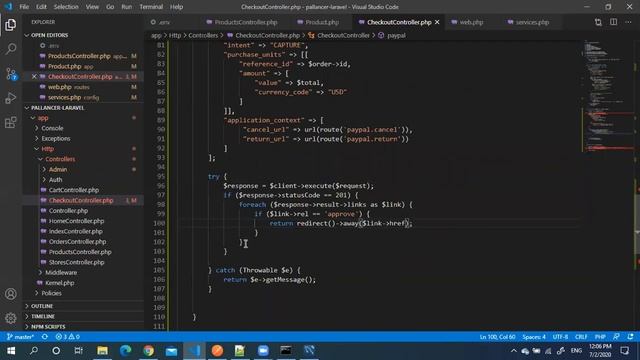Open the File menu
This screenshot has height=360, width=640.
pyautogui.click(x=24, y=7)
